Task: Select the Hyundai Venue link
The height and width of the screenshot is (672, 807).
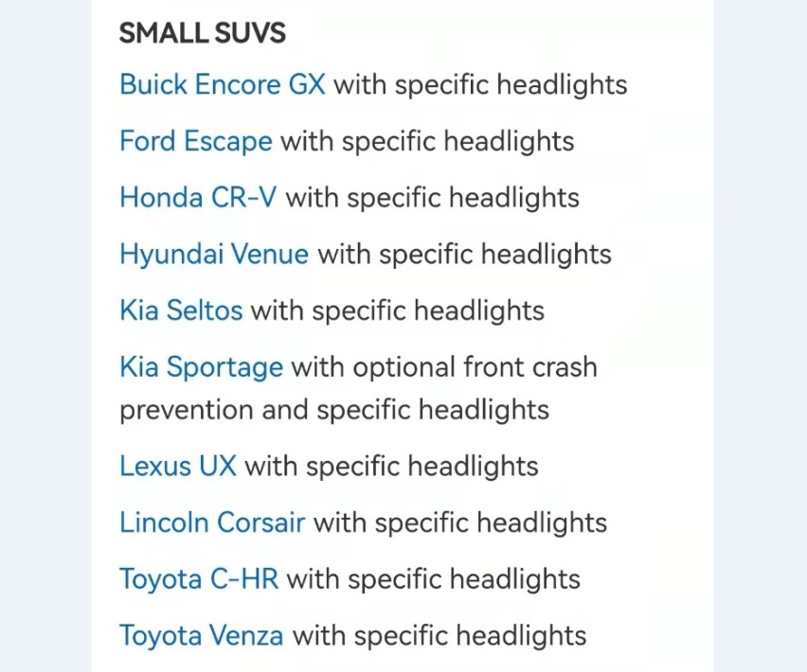Action: point(214,254)
